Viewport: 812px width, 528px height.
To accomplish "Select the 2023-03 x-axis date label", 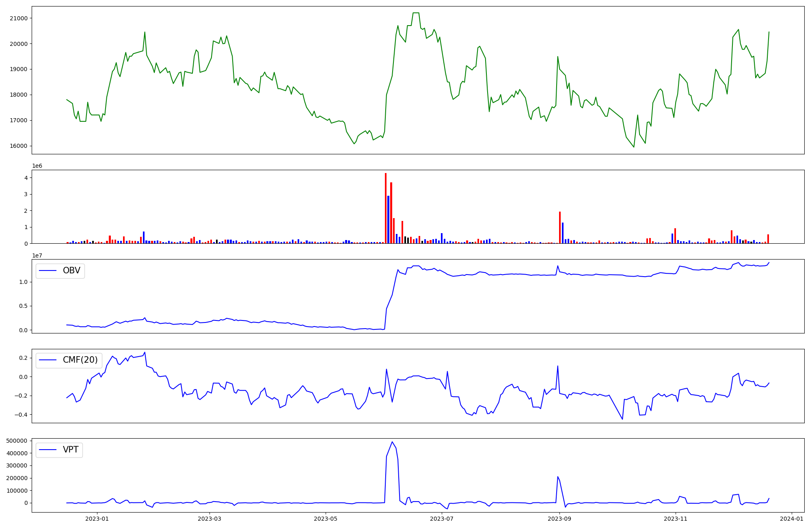I will pyautogui.click(x=209, y=518).
